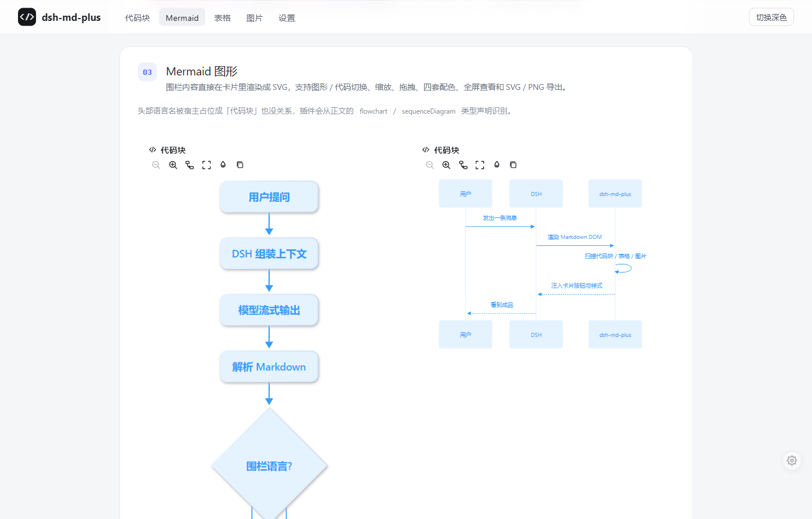This screenshot has height=519, width=812.
Task: Zoom in on the flowchart card
Action: tap(173, 165)
